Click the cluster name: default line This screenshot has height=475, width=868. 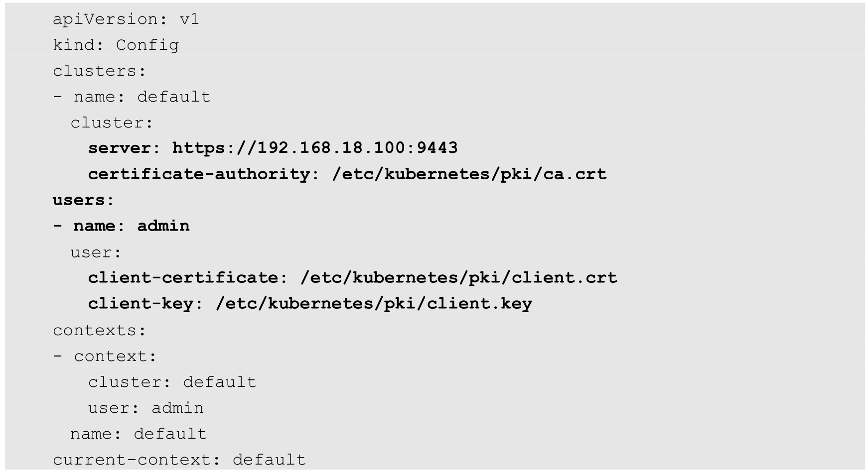[x=142, y=97]
